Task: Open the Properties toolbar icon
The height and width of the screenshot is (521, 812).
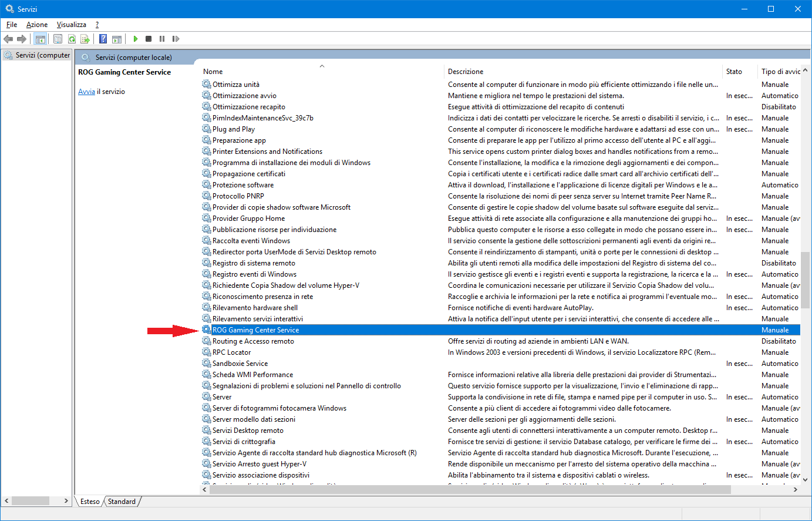Action: click(x=58, y=39)
